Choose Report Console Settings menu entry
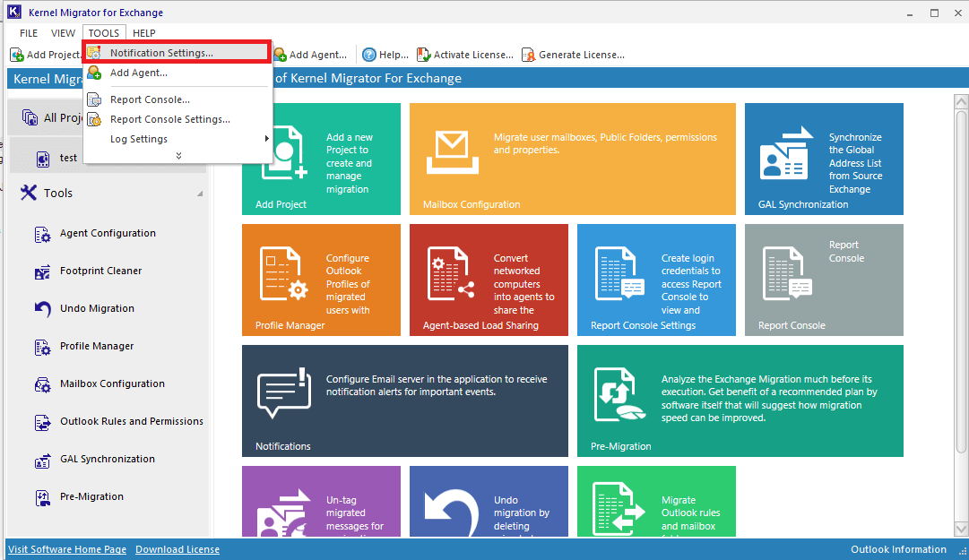Screen dimensions: 969x560 pos(177,119)
